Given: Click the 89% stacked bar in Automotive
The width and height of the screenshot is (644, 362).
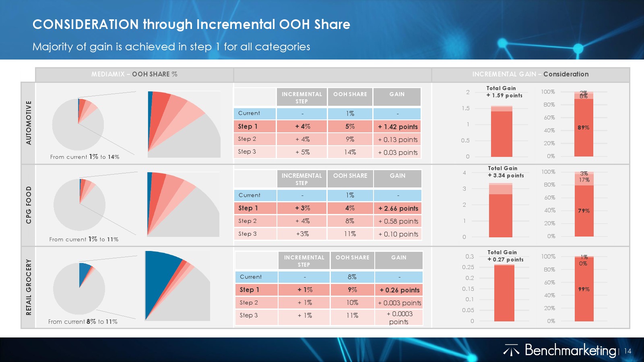Looking at the screenshot, I should click(584, 128).
